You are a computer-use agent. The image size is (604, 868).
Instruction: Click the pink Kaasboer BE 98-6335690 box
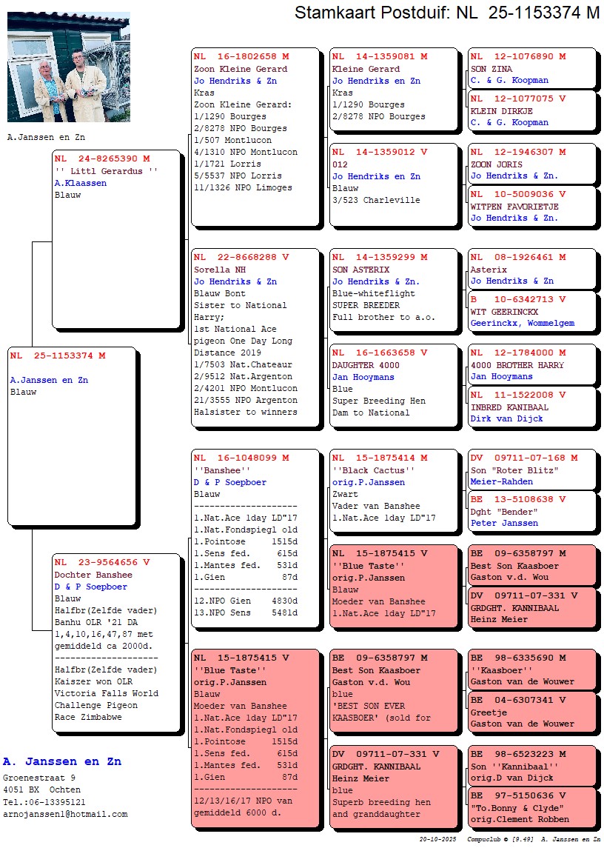[x=531, y=670]
